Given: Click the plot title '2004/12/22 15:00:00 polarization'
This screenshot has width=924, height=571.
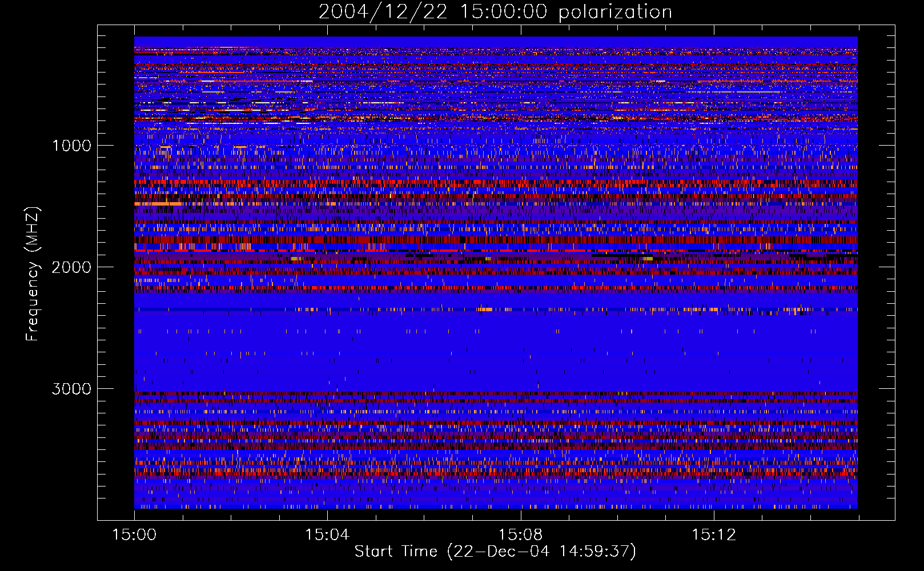Looking at the screenshot, I should click(x=495, y=12).
